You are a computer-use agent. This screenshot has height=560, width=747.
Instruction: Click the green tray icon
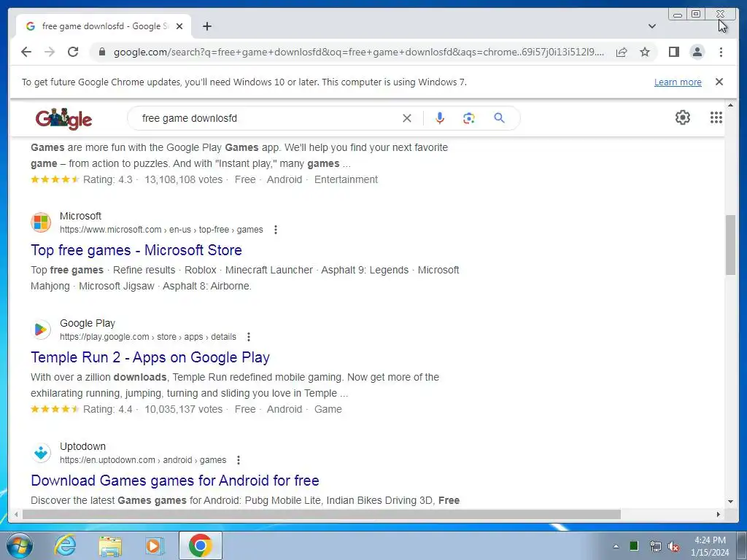634,546
